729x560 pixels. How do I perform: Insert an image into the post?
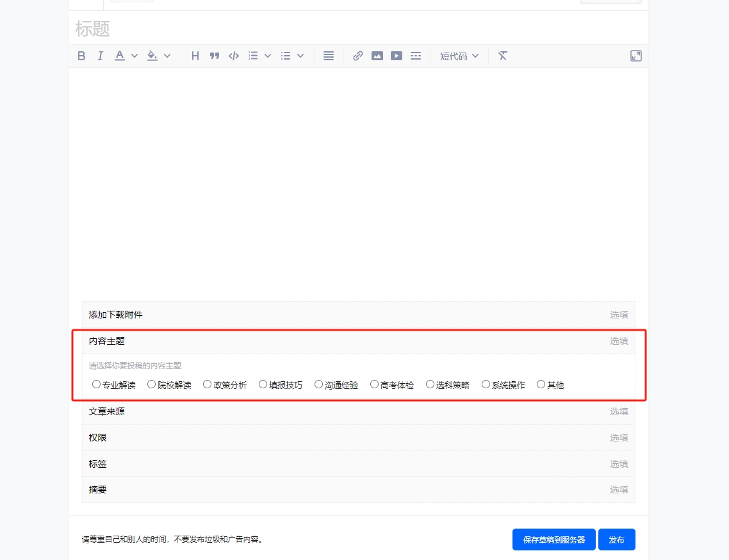tap(377, 56)
